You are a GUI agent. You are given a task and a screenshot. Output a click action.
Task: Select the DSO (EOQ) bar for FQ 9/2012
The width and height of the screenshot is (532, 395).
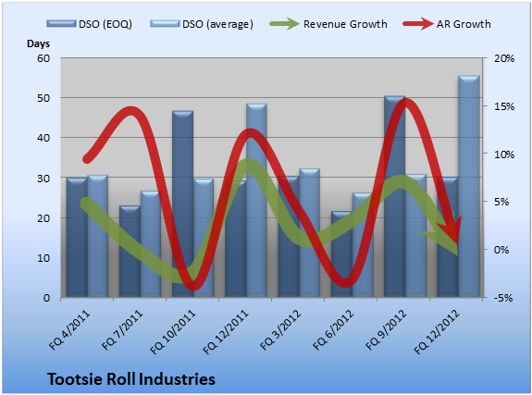[x=394, y=197]
